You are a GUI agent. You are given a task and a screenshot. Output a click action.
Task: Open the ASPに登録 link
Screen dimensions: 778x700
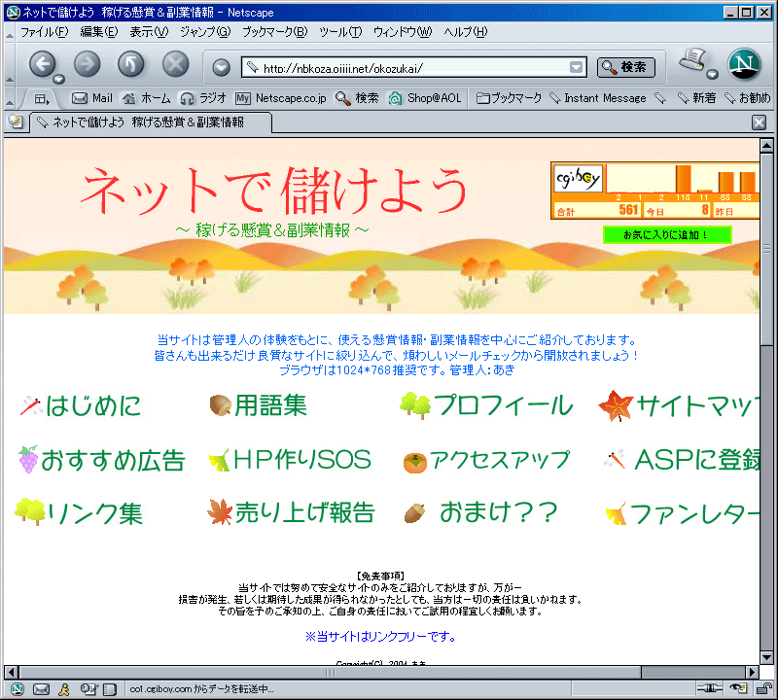[x=682, y=460]
